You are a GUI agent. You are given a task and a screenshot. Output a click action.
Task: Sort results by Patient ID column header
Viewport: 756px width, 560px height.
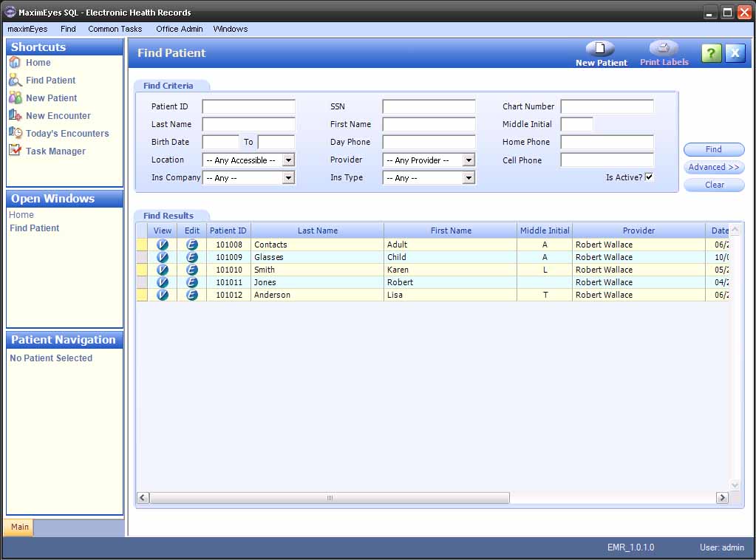[228, 231]
